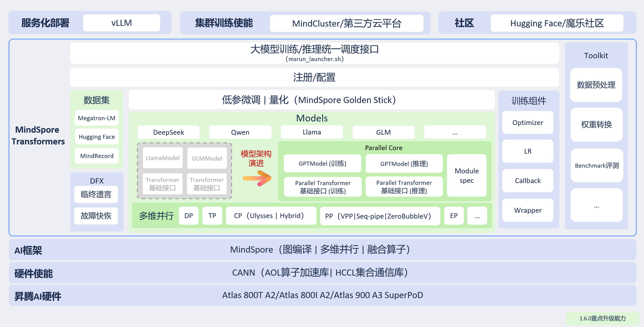Click the Hugging Face/魔乐社区 community box
This screenshot has height=327, width=644.
pos(557,23)
